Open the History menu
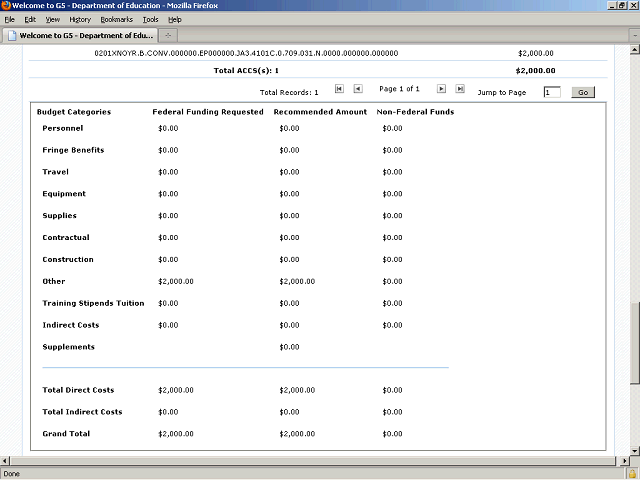The width and height of the screenshot is (640, 480). (x=80, y=19)
